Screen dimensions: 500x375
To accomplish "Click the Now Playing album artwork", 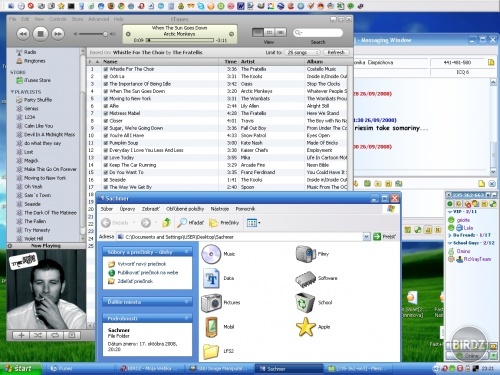I will click(46, 289).
